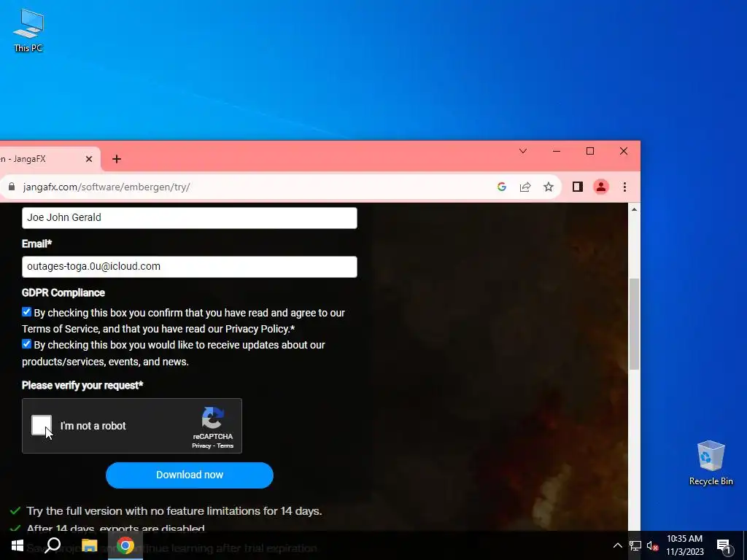This screenshot has height=560, width=747.
Task: Open the tab search chevron in Chrome
Action: [x=522, y=152]
